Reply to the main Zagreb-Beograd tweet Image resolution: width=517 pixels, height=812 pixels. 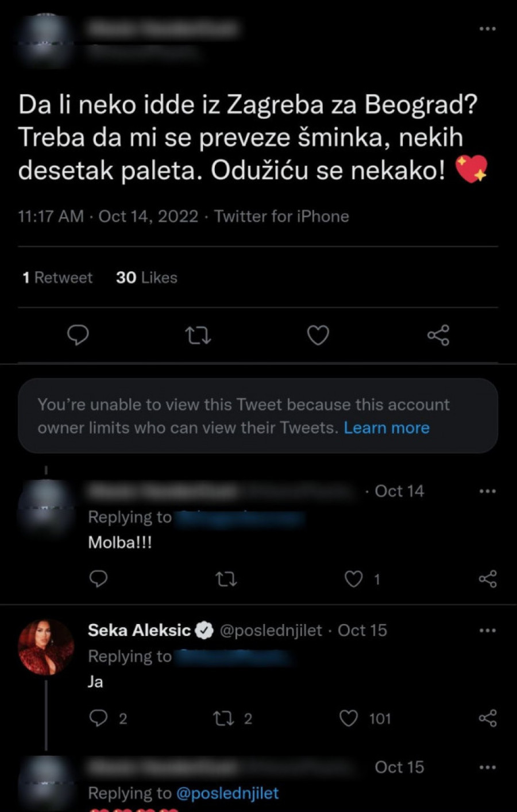coord(78,334)
